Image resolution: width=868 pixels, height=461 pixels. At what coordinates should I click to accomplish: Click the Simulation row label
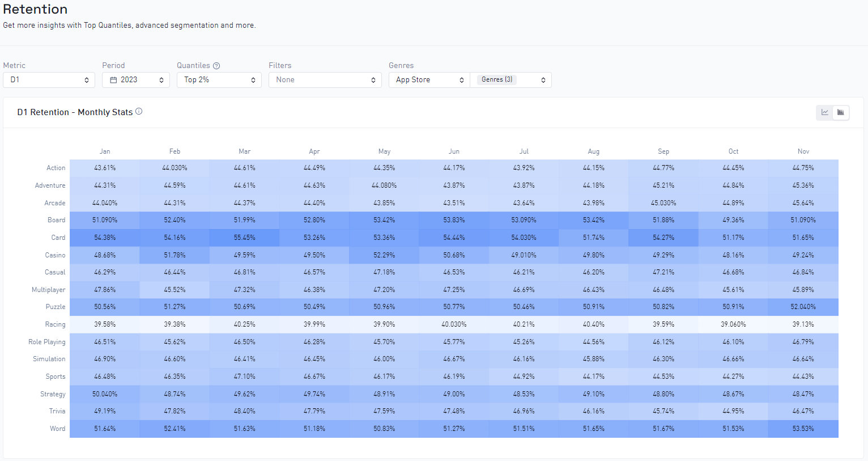point(49,359)
